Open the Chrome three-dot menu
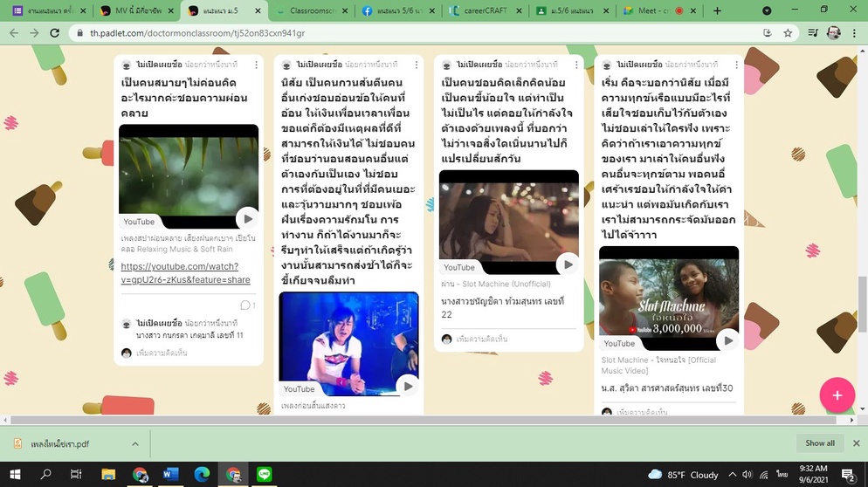Viewport: 868px width, 487px height. click(x=852, y=32)
